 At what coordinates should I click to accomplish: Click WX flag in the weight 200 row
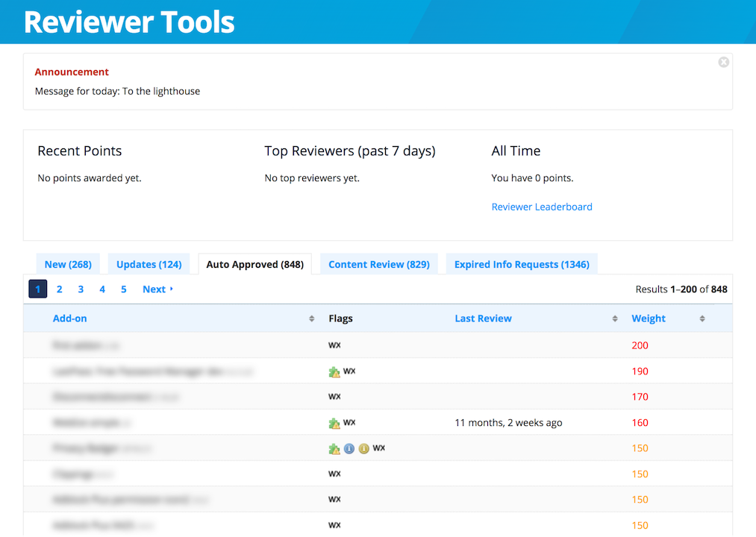(334, 345)
